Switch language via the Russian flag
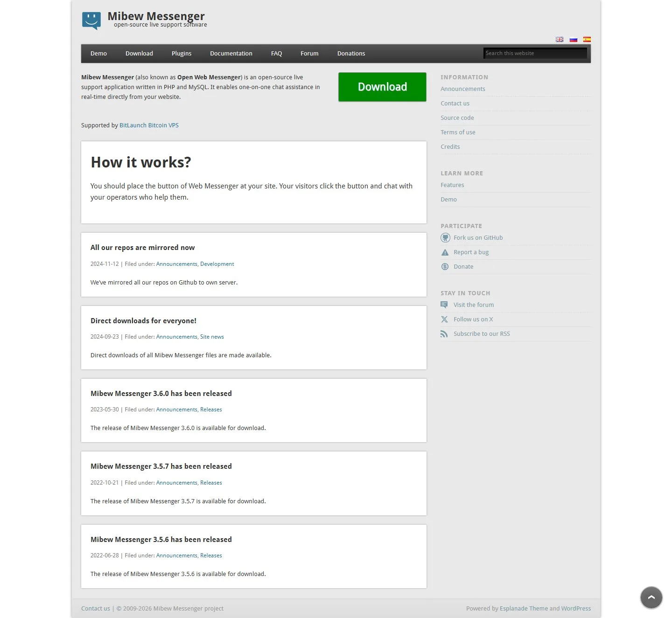Viewport: 672px width, 618px height. (574, 40)
